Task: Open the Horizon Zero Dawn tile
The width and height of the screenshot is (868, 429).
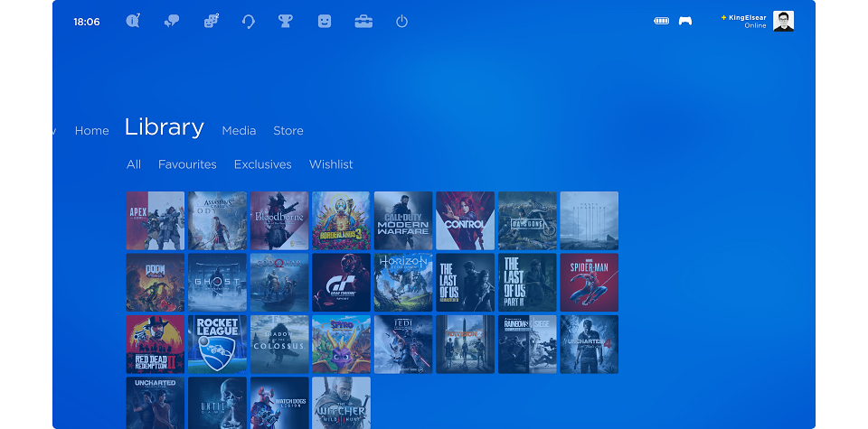Action: click(403, 283)
